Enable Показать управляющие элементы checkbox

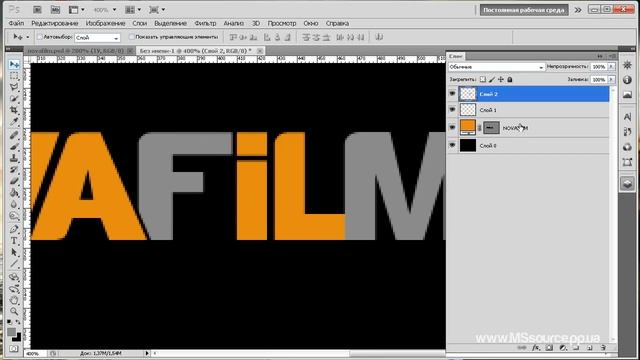pyautogui.click(x=131, y=37)
